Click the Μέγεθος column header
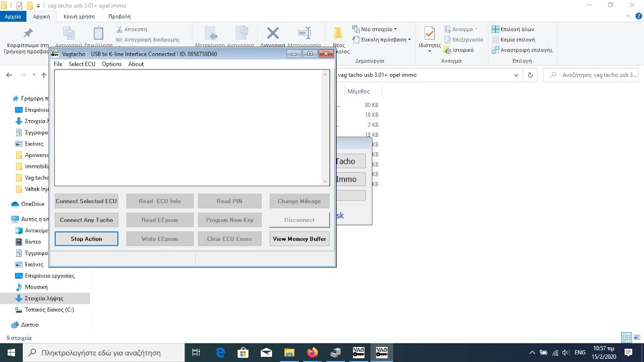 (x=358, y=92)
